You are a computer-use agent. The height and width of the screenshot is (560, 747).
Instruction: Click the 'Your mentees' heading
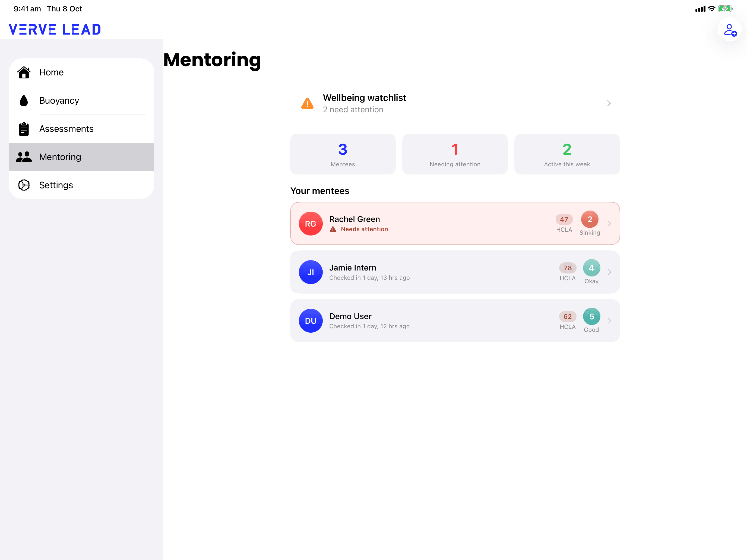tap(320, 191)
